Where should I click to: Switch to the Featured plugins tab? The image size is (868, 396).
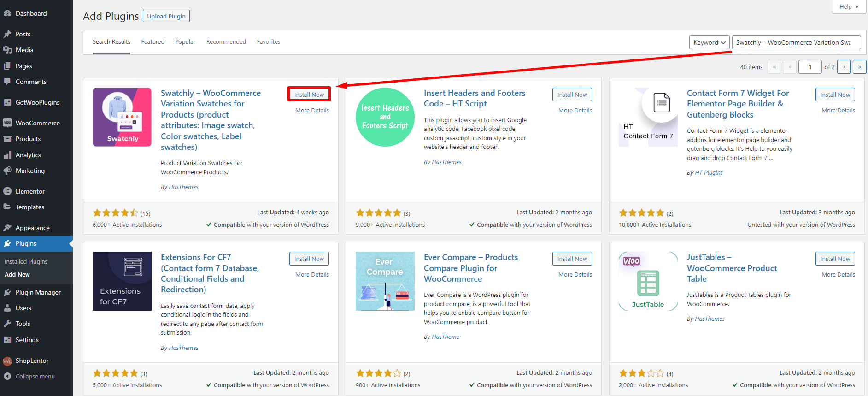coord(152,42)
